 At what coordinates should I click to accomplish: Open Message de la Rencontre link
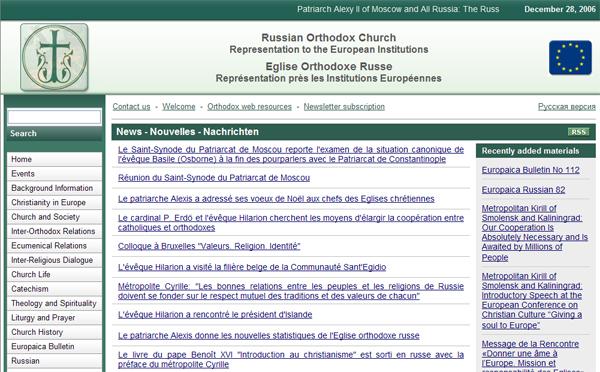click(532, 356)
